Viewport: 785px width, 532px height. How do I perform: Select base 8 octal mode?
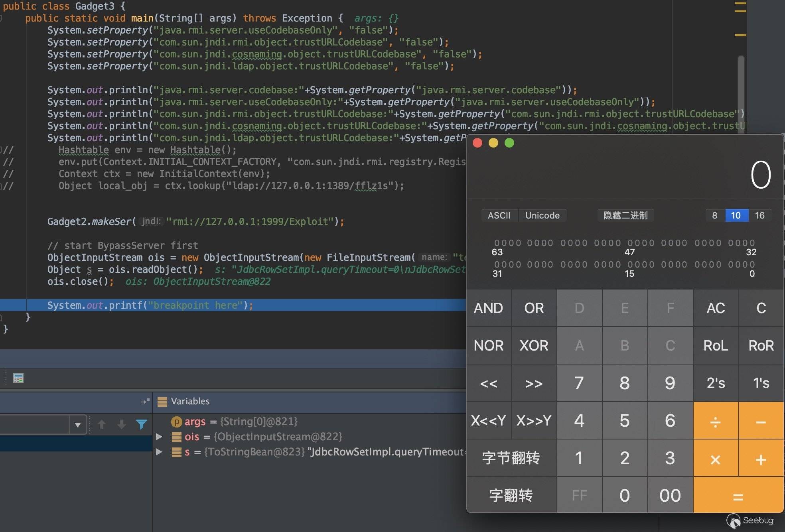point(714,215)
